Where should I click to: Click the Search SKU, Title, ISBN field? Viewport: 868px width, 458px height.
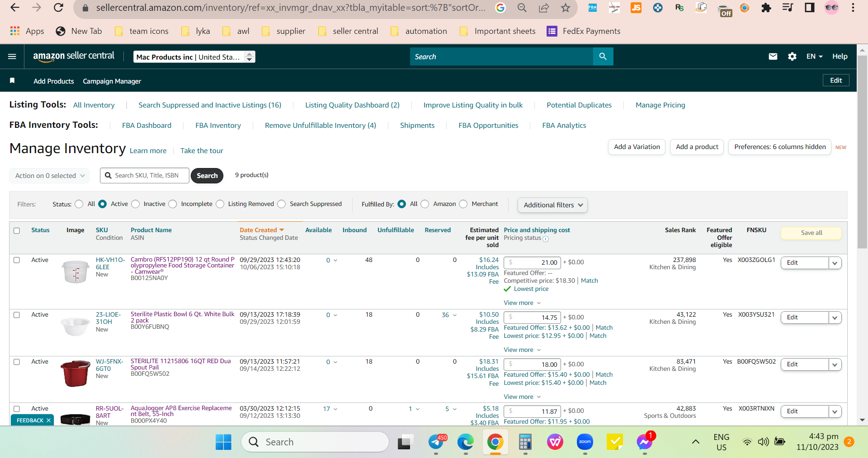click(145, 176)
